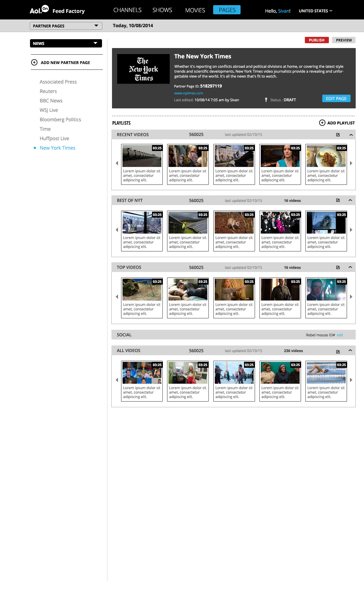Open the man in uniform video in Top Videos
The width and height of the screenshot is (364, 596).
pyautogui.click(x=280, y=298)
